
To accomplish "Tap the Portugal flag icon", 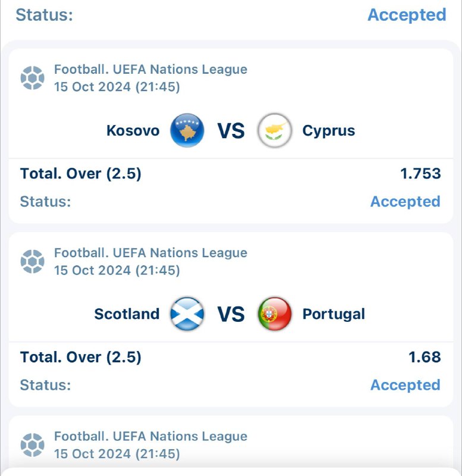I will (275, 314).
